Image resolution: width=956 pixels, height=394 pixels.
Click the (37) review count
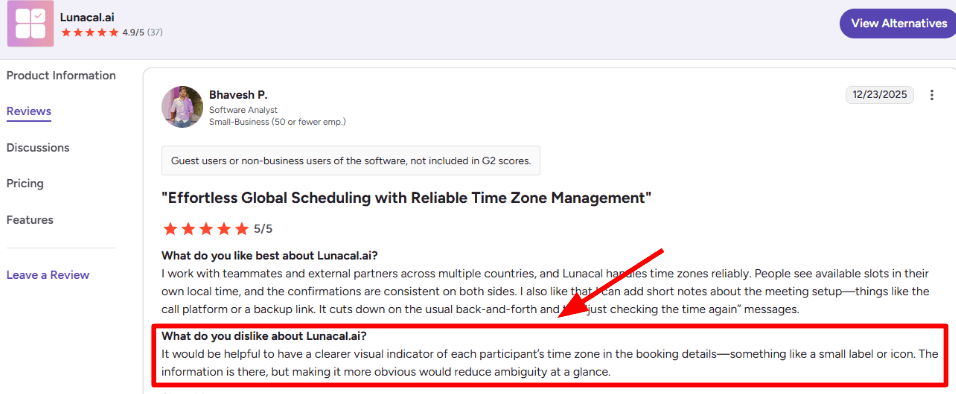pos(154,32)
